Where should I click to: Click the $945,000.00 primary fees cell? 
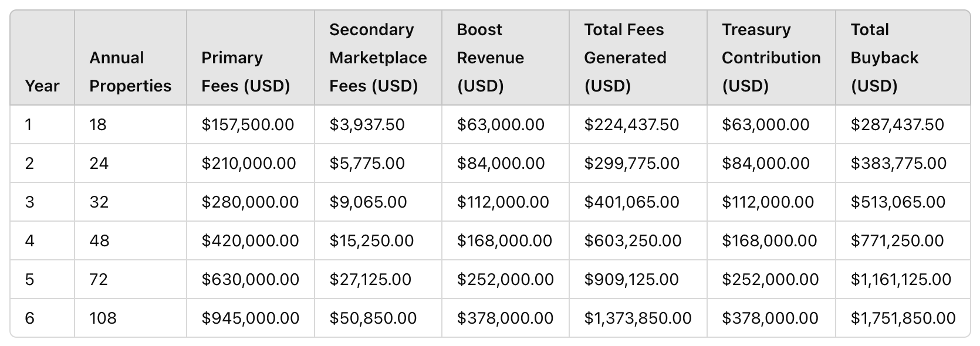pyautogui.click(x=250, y=318)
